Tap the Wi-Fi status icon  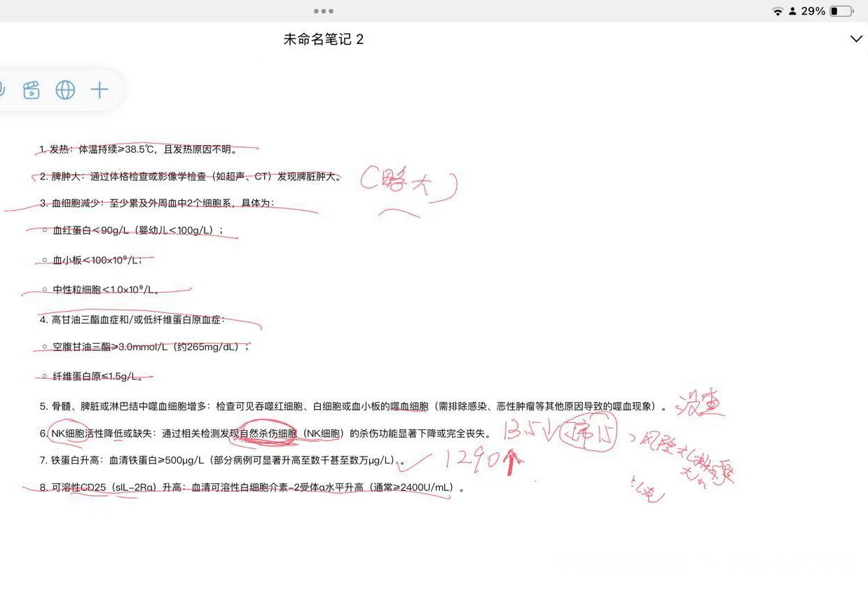pyautogui.click(x=778, y=11)
